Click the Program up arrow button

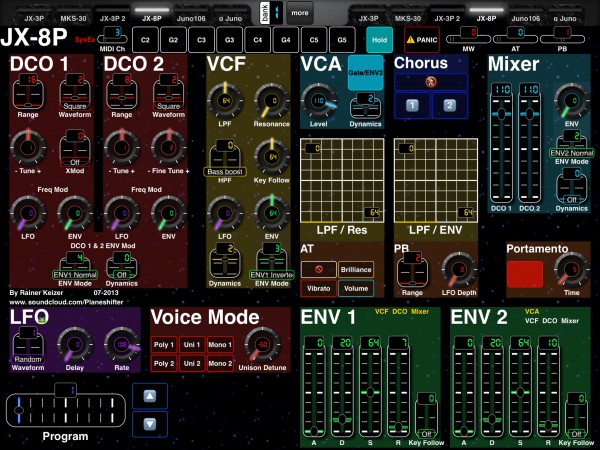(150, 396)
